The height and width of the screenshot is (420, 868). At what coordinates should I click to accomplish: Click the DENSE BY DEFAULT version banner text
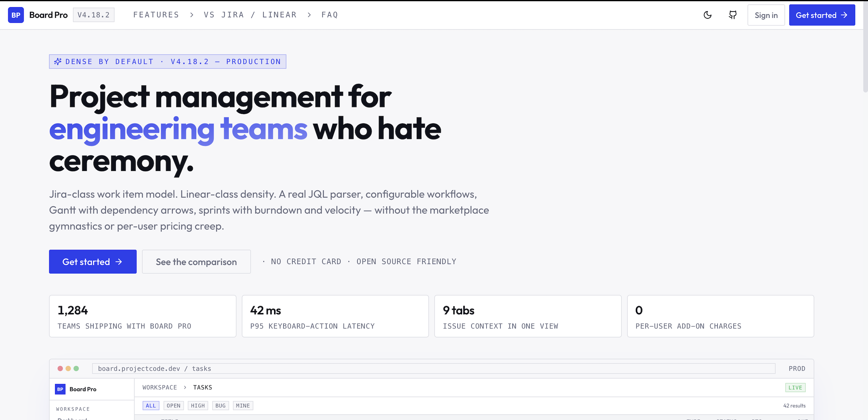[x=173, y=61]
